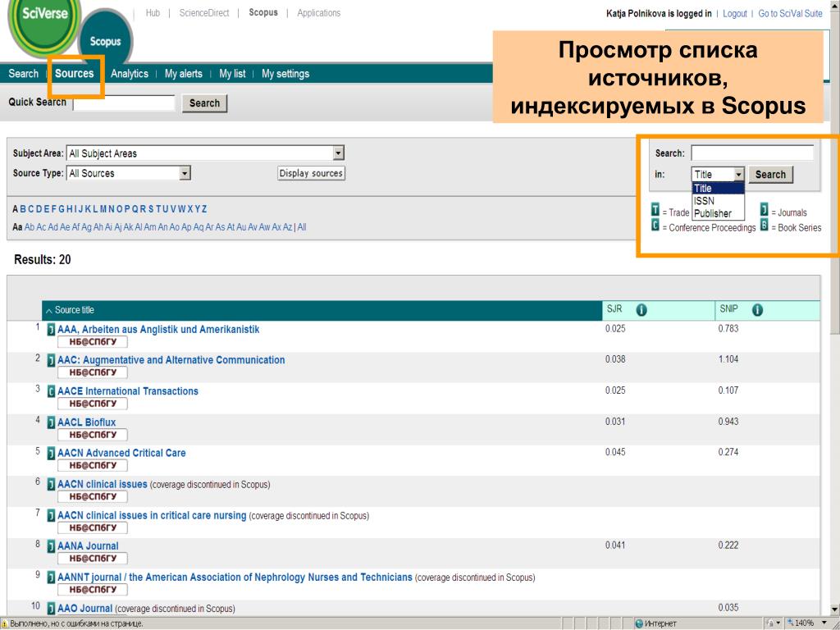Show all sources via the All link
This screenshot has width=840, height=630.
tap(302, 227)
